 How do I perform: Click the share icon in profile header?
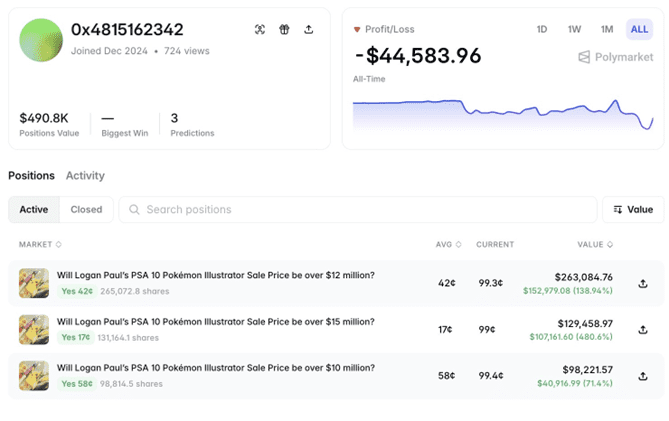pyautogui.click(x=308, y=30)
